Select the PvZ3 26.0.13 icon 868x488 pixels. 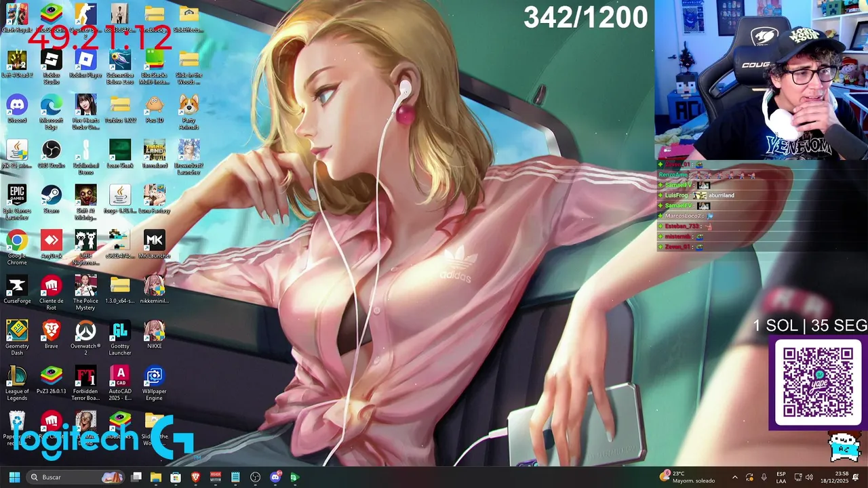pyautogui.click(x=52, y=380)
